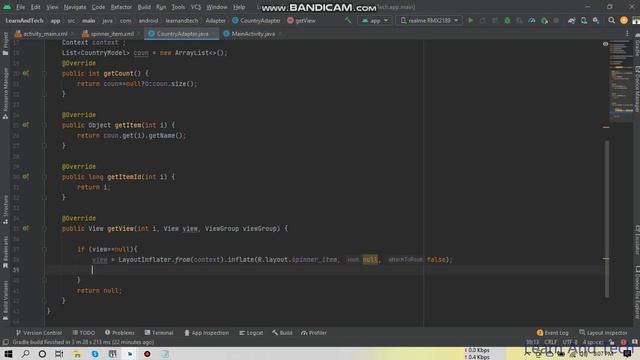Click Run with Coverage icon

pyautogui.click(x=519, y=20)
